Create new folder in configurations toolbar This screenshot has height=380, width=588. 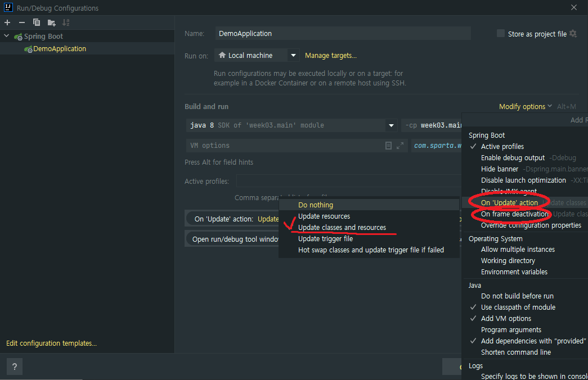point(51,23)
